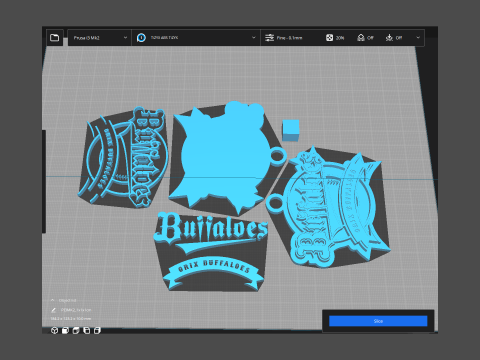Open the Prusa i3 Mk2 printer dropdown
The width and height of the screenshot is (480, 360).
click(99, 38)
